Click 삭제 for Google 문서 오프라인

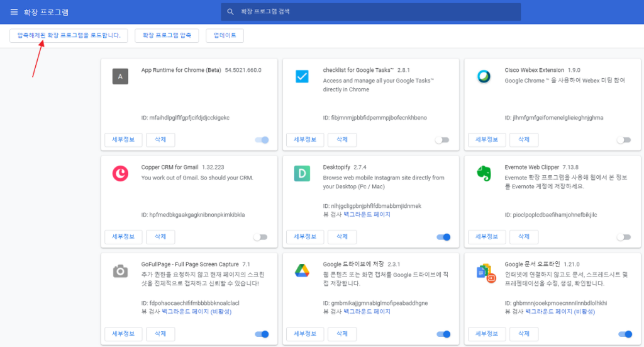pos(524,334)
